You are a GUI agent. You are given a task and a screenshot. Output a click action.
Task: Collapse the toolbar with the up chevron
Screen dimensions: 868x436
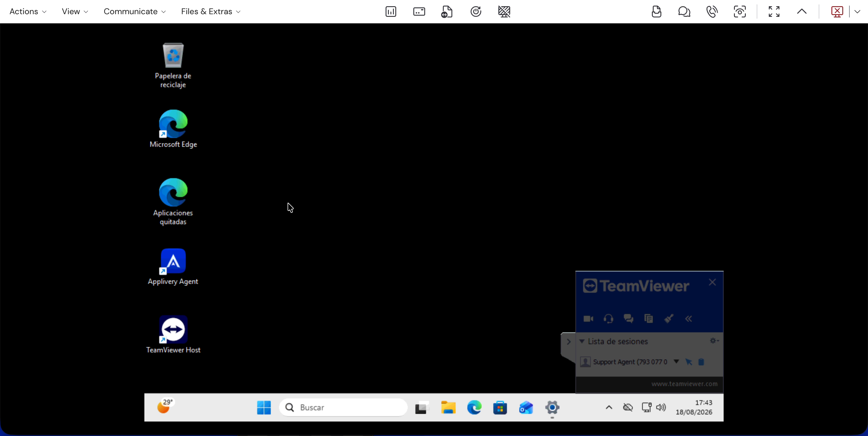coord(802,12)
